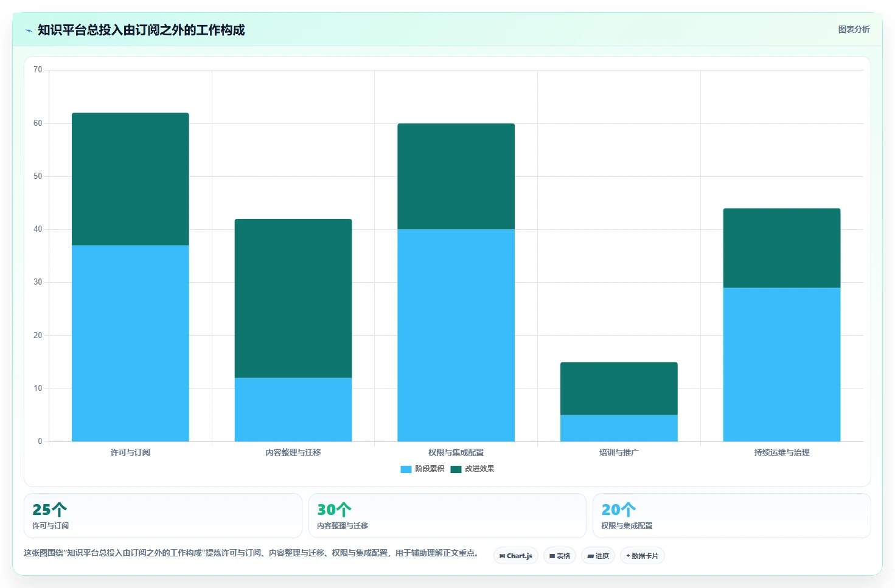Open the 图表分析 label in header

click(x=854, y=29)
